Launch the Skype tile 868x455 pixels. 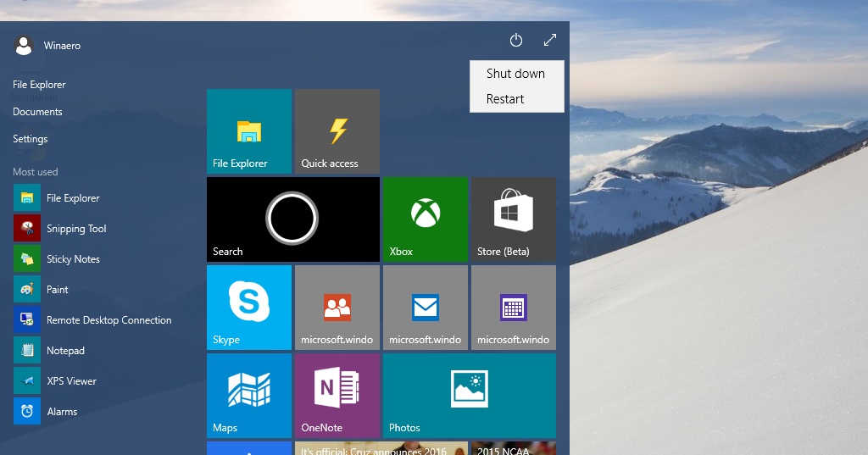[x=249, y=308]
